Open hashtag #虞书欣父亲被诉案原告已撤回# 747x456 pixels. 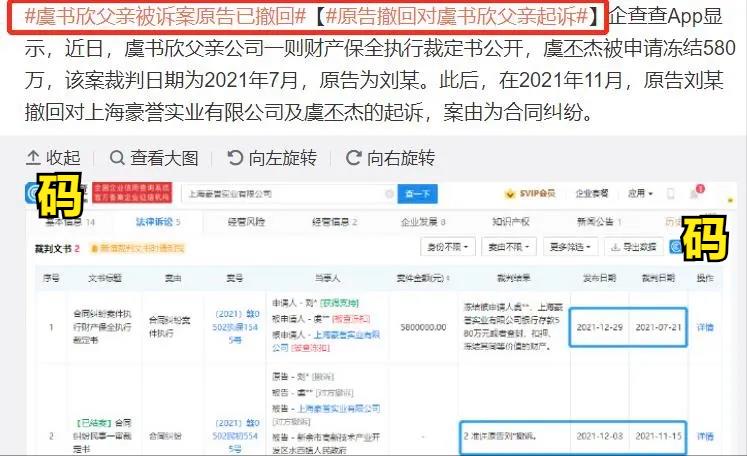click(x=165, y=17)
